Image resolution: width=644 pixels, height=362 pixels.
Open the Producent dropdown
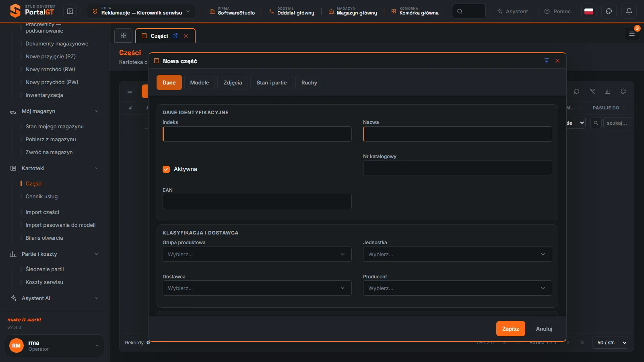click(458, 288)
